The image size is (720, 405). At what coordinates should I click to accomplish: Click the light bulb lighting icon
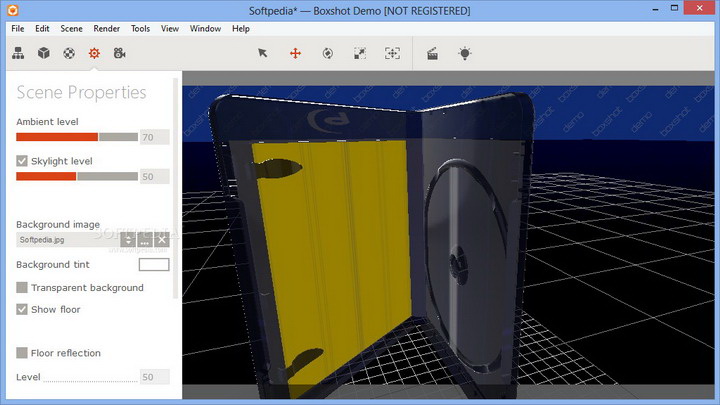(x=465, y=53)
